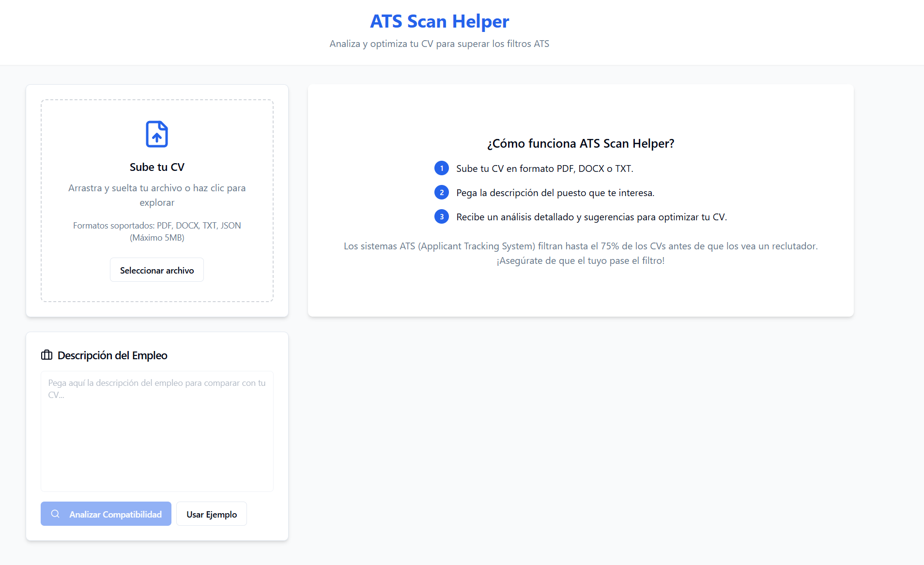Viewport: 924px width, 565px height.
Task: Click the blue step 2 badge
Action: (x=441, y=192)
